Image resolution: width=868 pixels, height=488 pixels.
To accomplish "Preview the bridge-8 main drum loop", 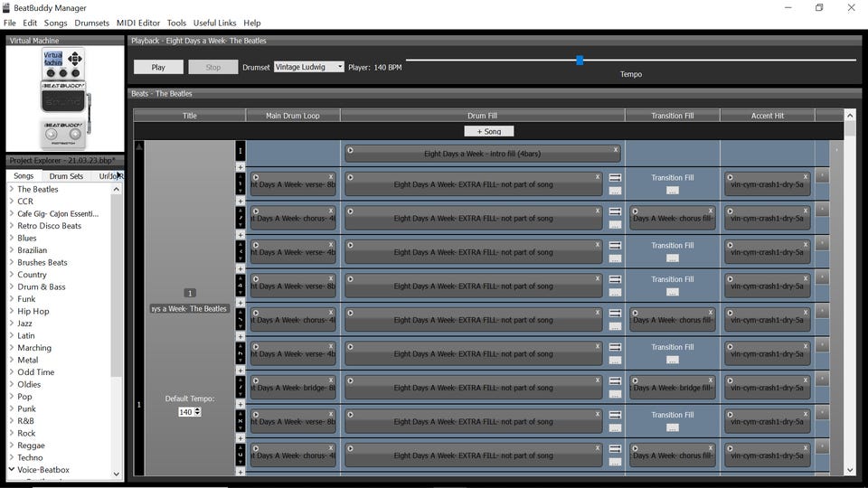I will (256, 380).
